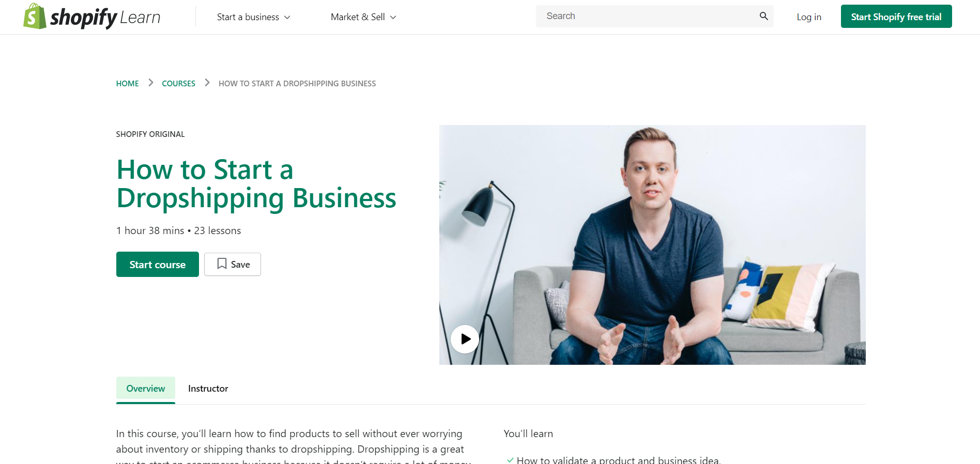Click the breadcrumb arrow after COURSES

click(207, 83)
